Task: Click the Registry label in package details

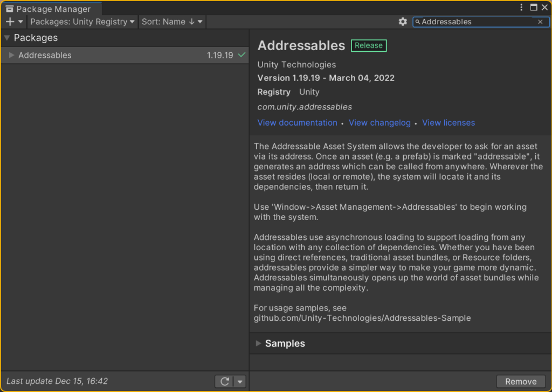Action: coord(274,92)
